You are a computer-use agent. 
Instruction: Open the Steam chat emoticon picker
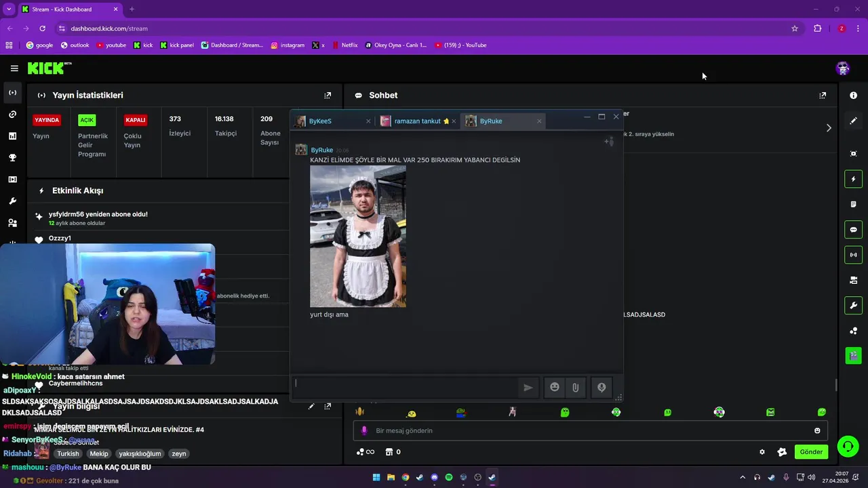point(555,387)
